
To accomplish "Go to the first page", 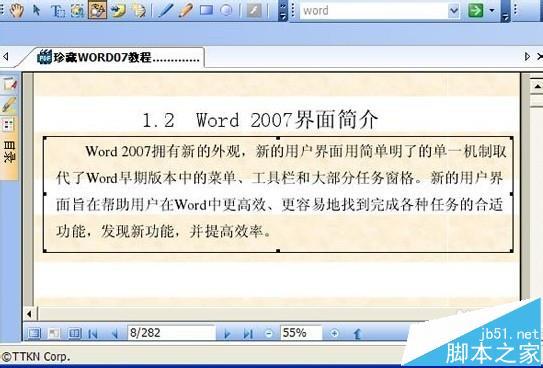I will (x=92, y=333).
